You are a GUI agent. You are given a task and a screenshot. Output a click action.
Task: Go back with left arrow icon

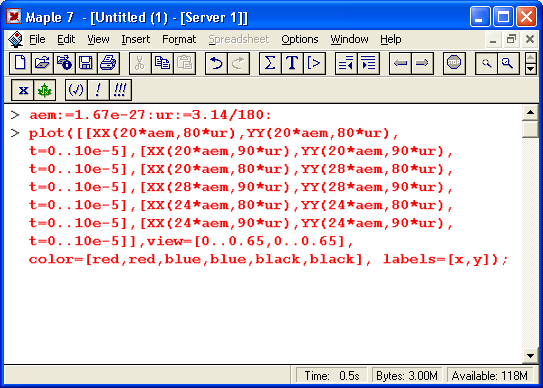tap(400, 63)
